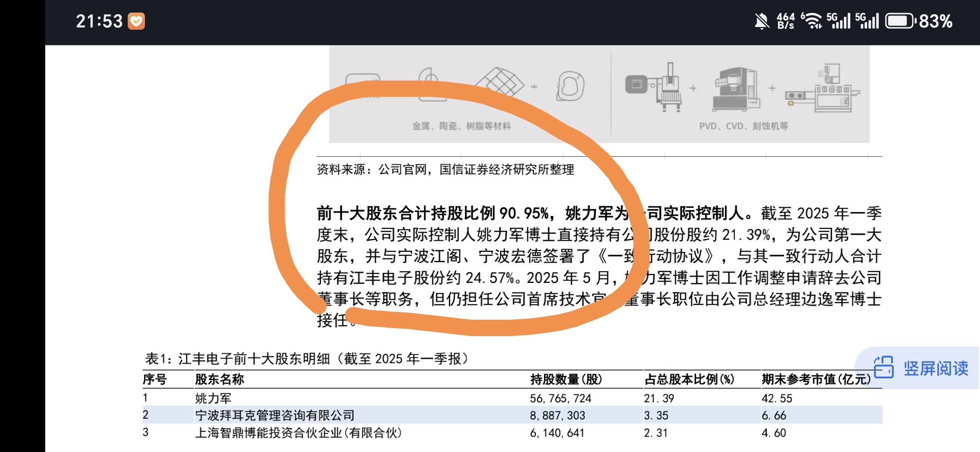Tap the Wi-Fi 6 status icon

[x=811, y=21]
